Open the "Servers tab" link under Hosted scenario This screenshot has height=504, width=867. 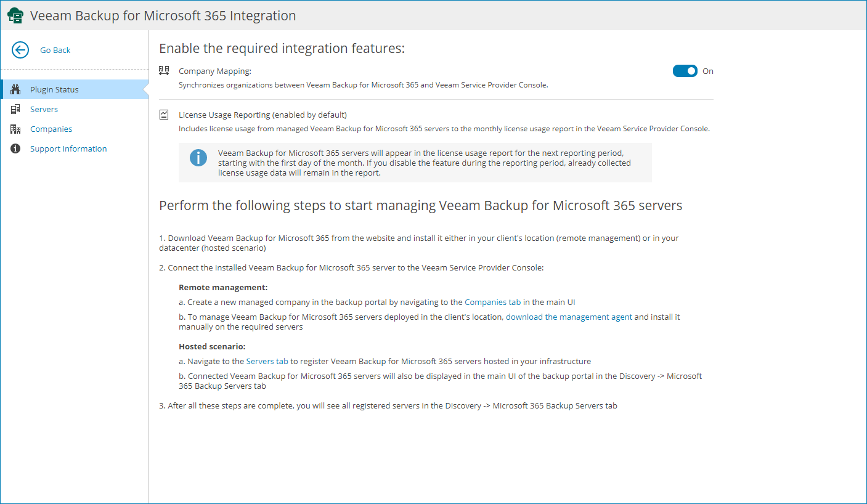point(267,361)
